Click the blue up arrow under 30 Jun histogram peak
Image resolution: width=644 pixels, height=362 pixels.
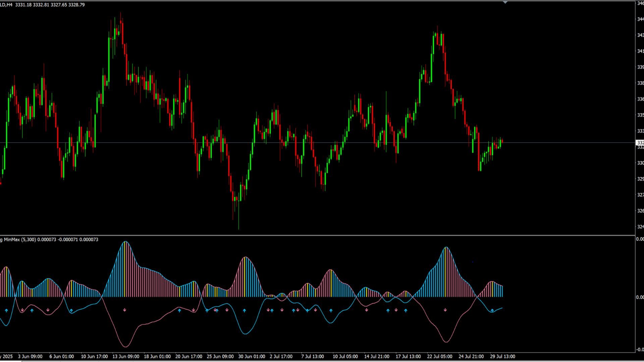tap(245, 311)
